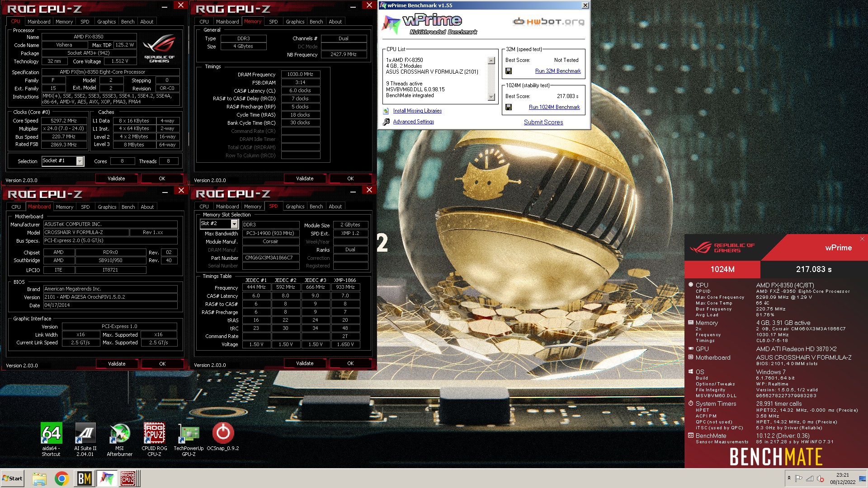Image resolution: width=868 pixels, height=488 pixels.
Task: Open CPUID ROG CPU-Z desktop shortcut
Action: pos(154,439)
